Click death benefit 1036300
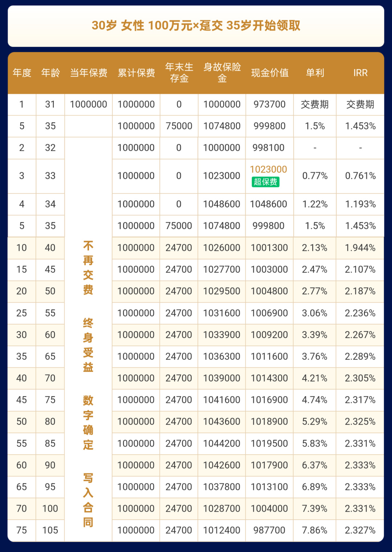 pyautogui.click(x=222, y=356)
